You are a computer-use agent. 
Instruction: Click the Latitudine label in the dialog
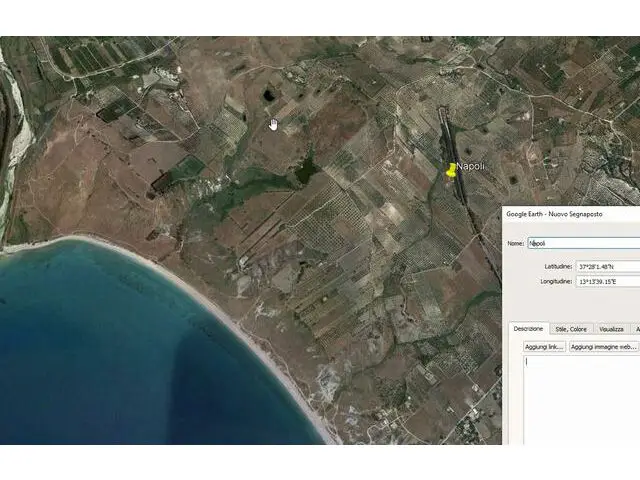pos(558,266)
